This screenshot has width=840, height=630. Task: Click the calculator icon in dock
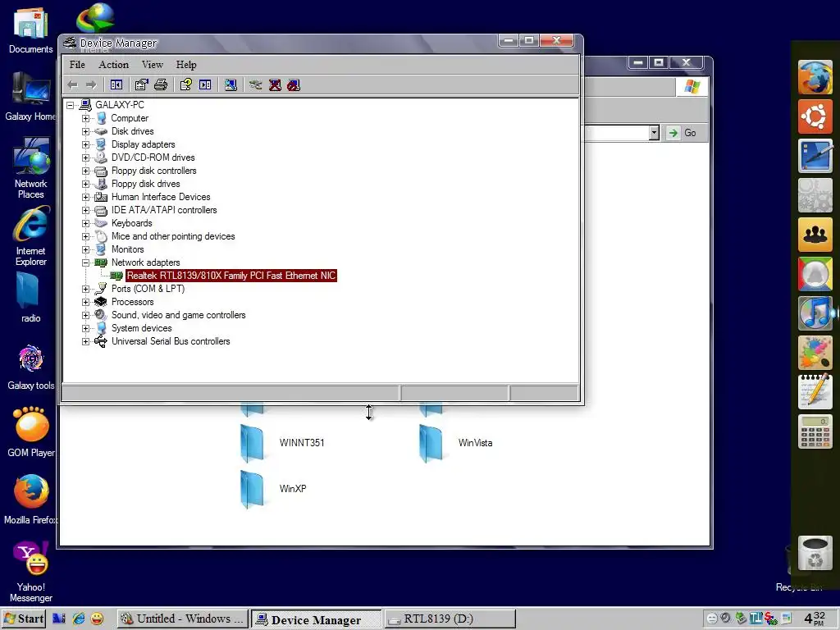click(815, 431)
